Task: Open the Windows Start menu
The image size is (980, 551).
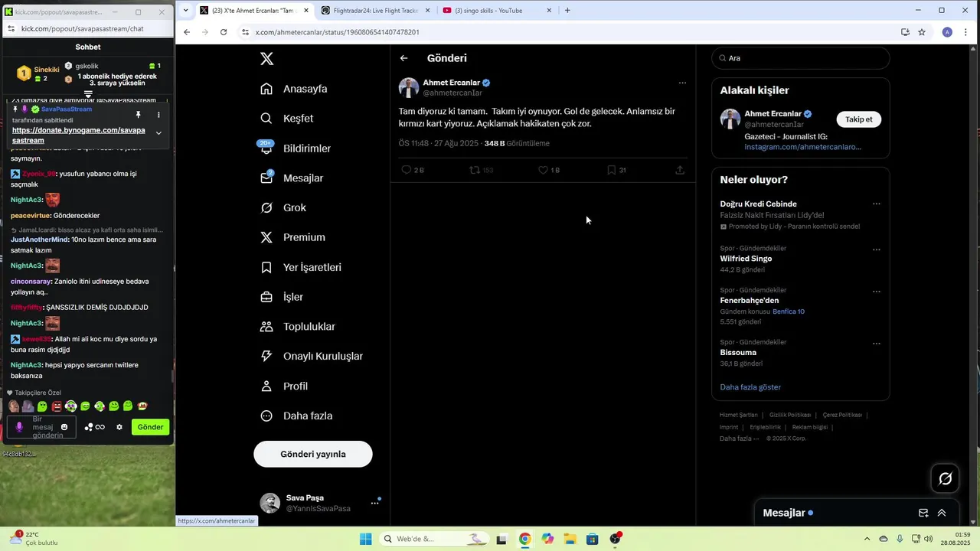Action: point(366,539)
